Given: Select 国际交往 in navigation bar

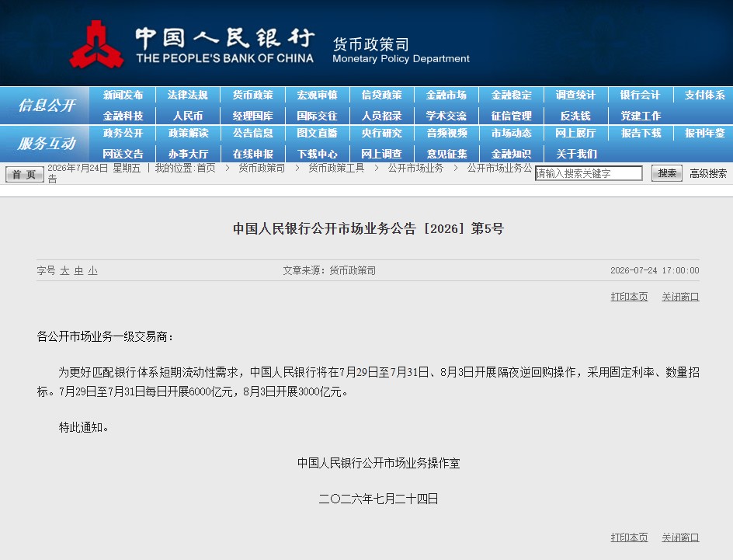Looking at the screenshot, I should pyautogui.click(x=317, y=116).
